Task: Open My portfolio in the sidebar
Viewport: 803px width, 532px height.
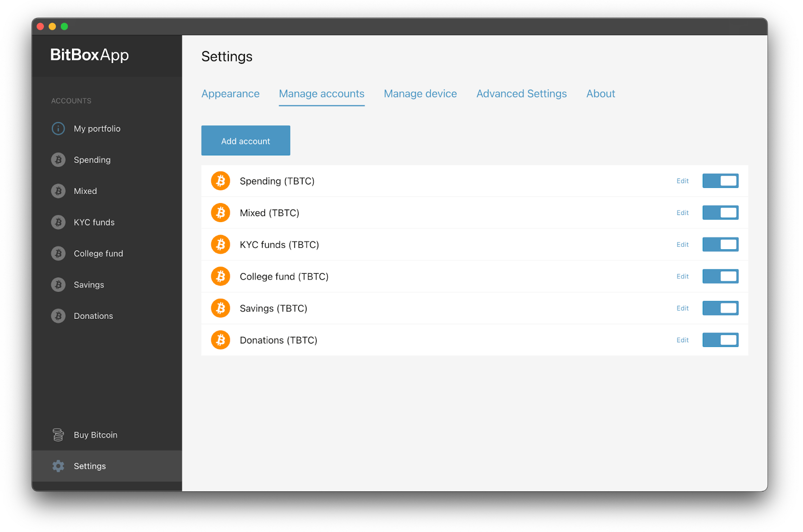Action: pos(107,128)
